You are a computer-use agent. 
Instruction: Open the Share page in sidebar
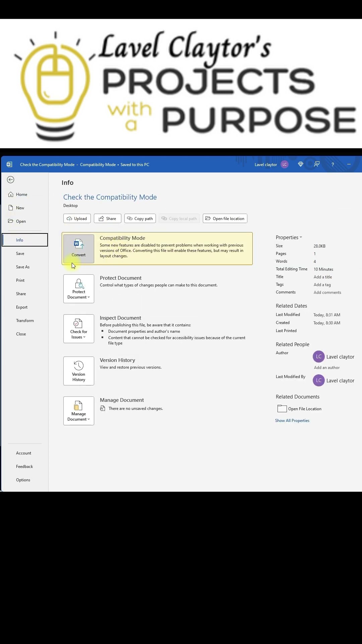point(25,294)
